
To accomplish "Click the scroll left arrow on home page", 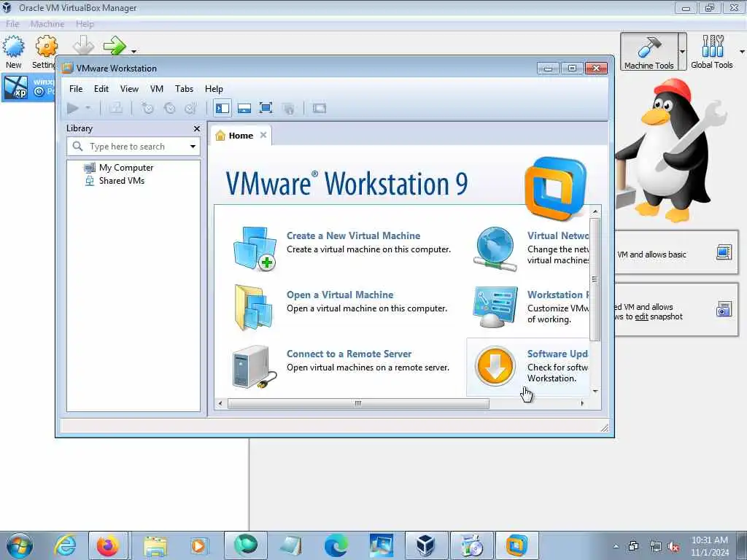I will point(220,404).
